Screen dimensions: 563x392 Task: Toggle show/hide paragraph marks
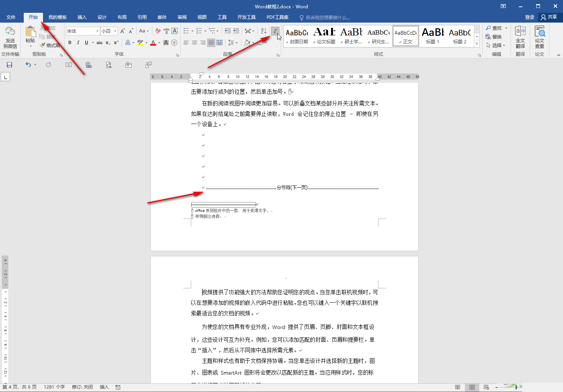tap(275, 31)
